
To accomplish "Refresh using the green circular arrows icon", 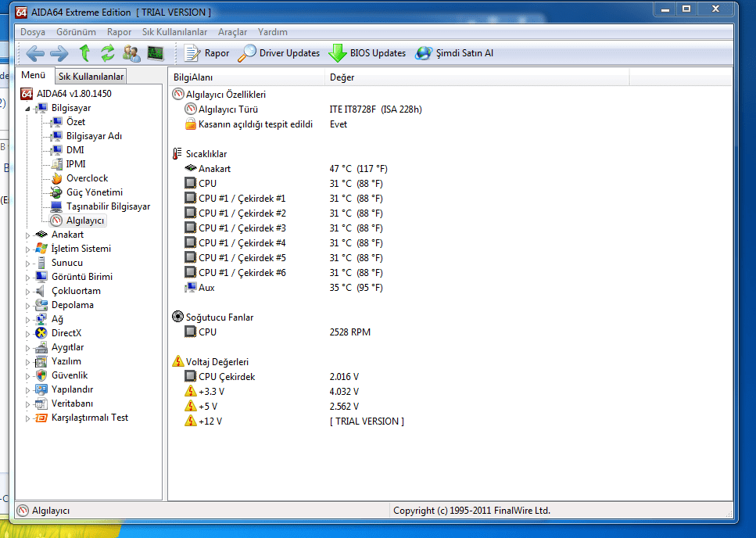I will pos(108,53).
